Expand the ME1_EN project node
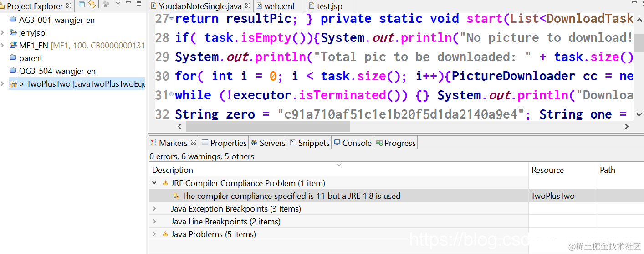 point(3,46)
